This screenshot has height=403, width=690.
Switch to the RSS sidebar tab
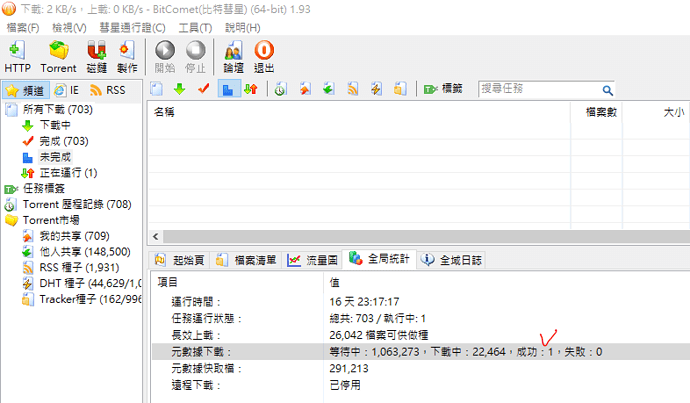(108, 90)
